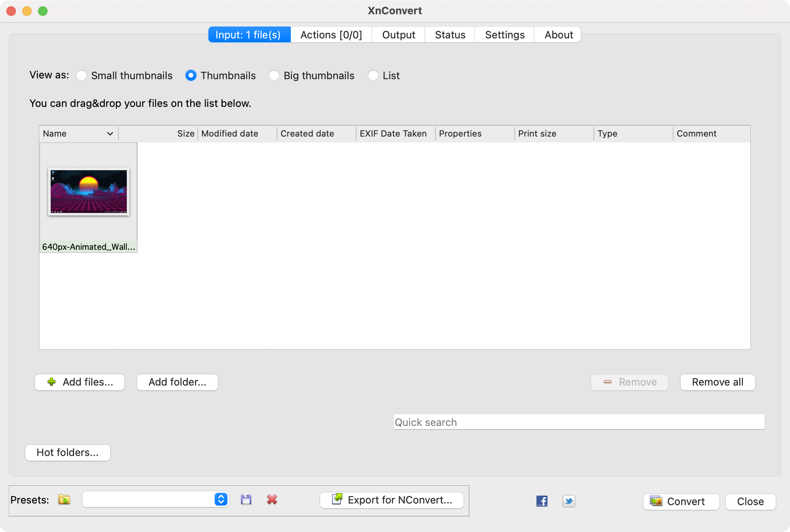
Task: Open the Hot folders dialog
Action: coord(68,452)
